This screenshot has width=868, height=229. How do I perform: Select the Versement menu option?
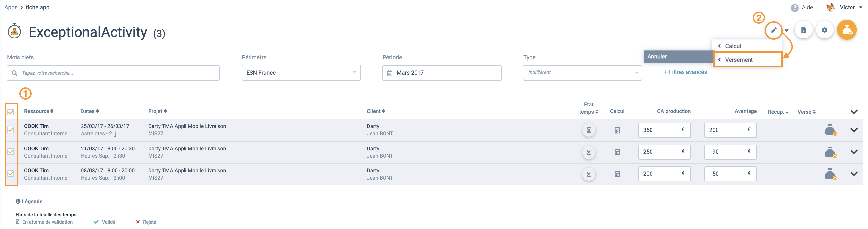tap(747, 60)
